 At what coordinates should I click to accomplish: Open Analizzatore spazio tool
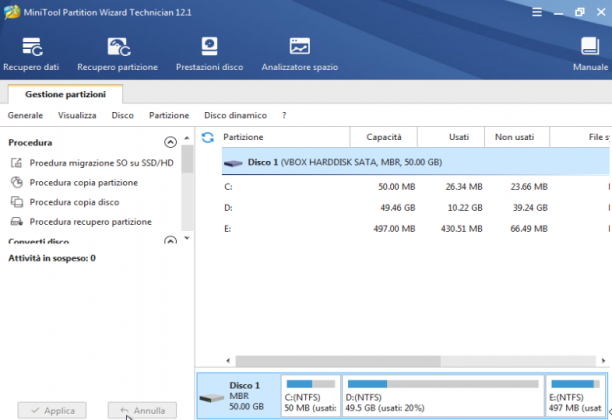click(300, 54)
